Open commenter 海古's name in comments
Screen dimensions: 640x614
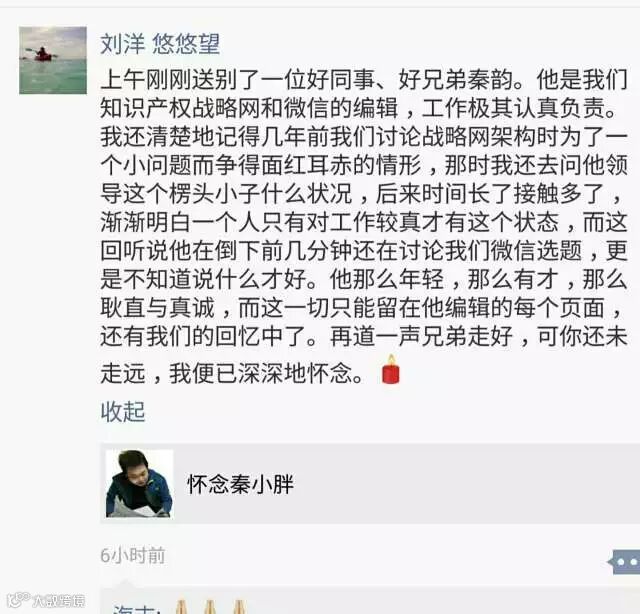133,609
